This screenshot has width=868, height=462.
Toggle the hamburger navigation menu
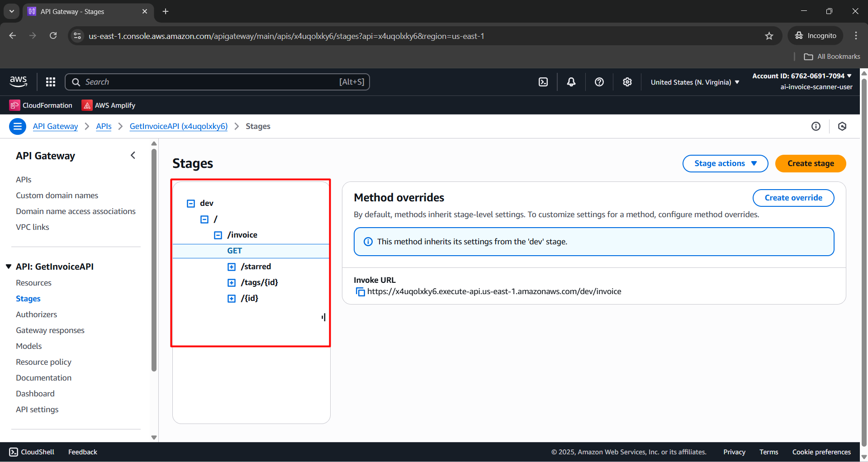[18, 126]
